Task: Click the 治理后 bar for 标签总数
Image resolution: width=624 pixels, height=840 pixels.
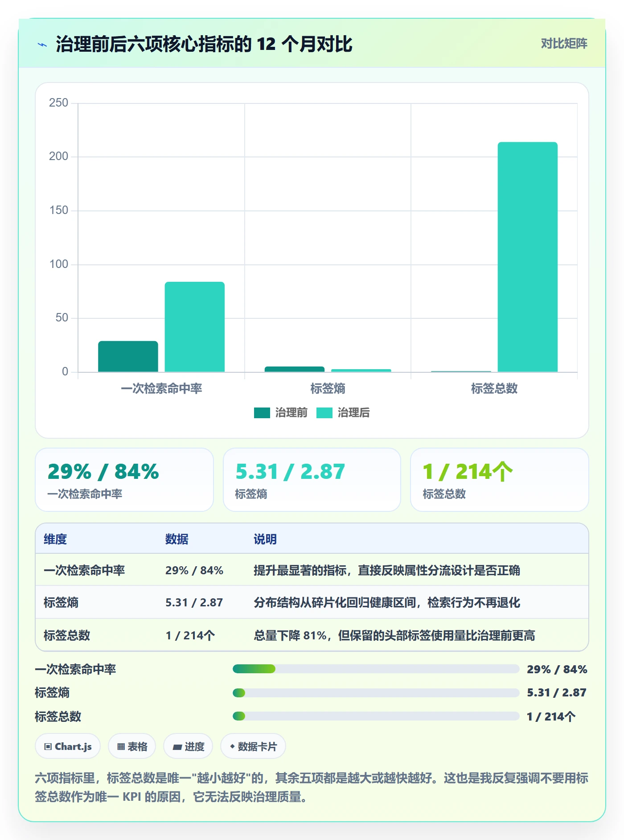Action: [528, 257]
